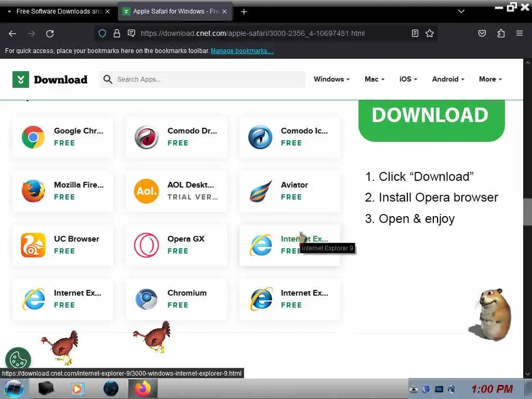Bookmark this page with the star

click(x=430, y=33)
